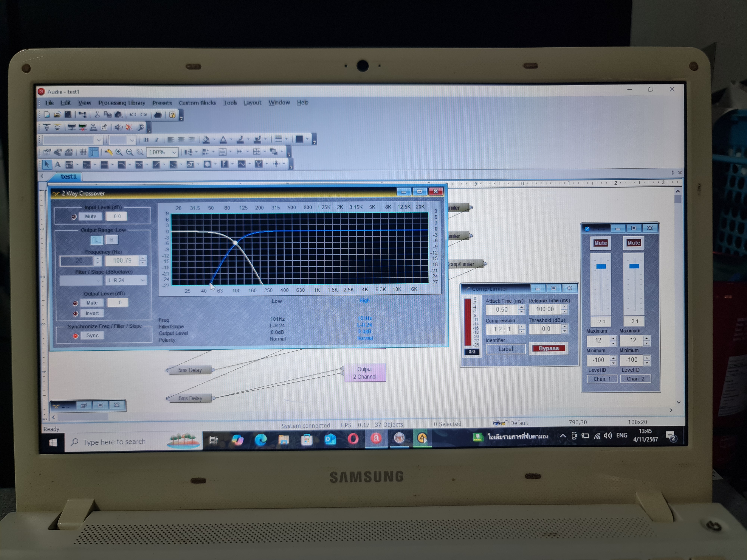Screen dimensions: 747x560
Task: Align text to the left
Action: coord(171,140)
